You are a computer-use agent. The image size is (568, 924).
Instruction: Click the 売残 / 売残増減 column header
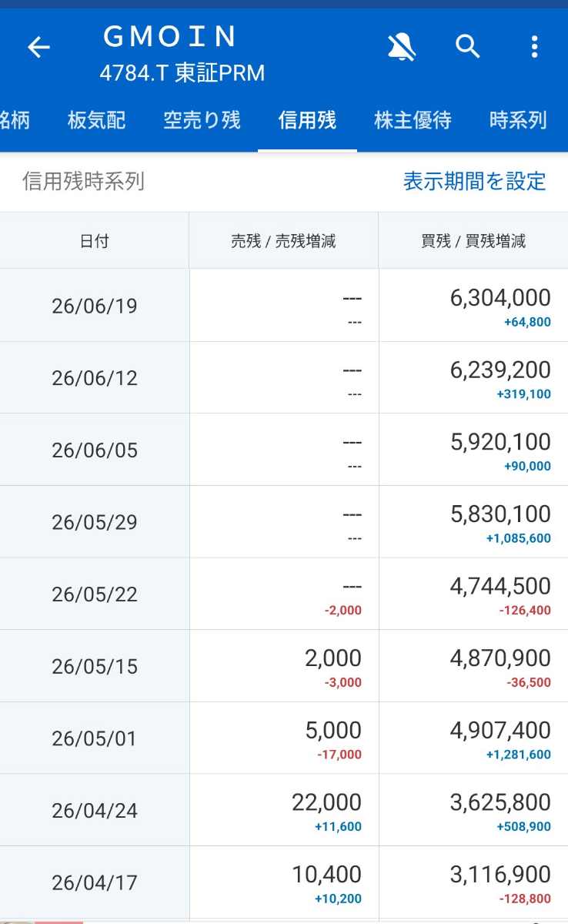(x=283, y=241)
